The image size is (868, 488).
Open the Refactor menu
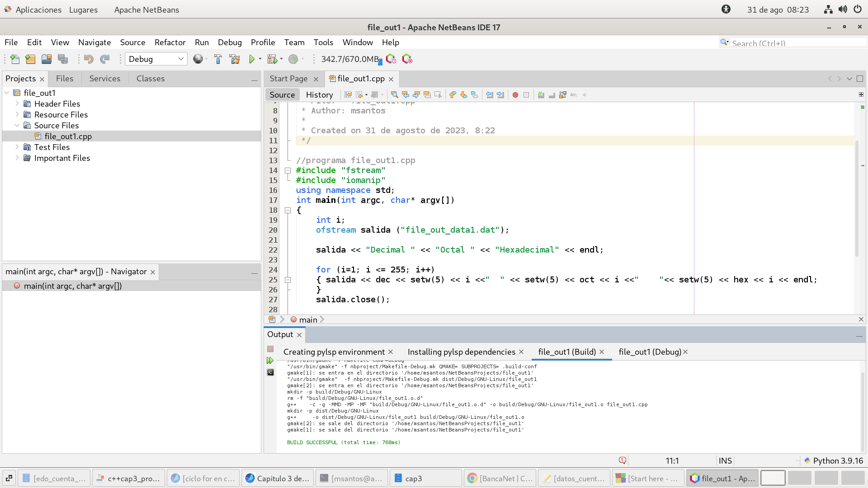pos(170,42)
